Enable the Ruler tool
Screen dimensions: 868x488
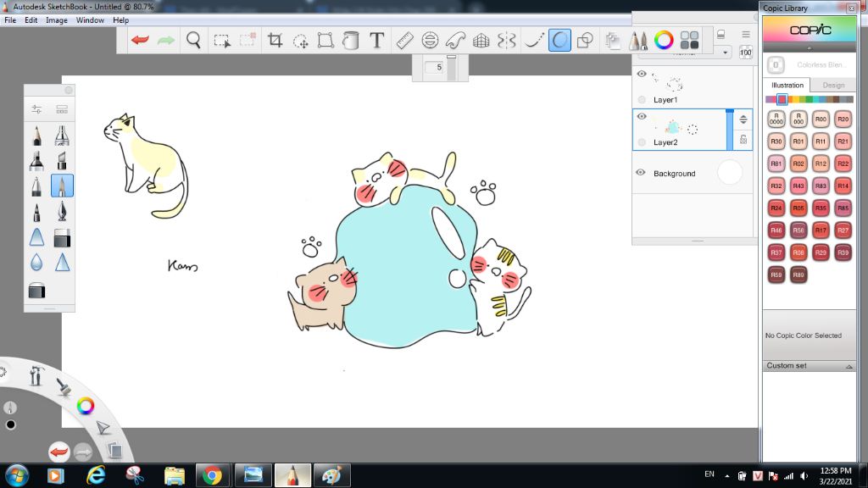404,40
